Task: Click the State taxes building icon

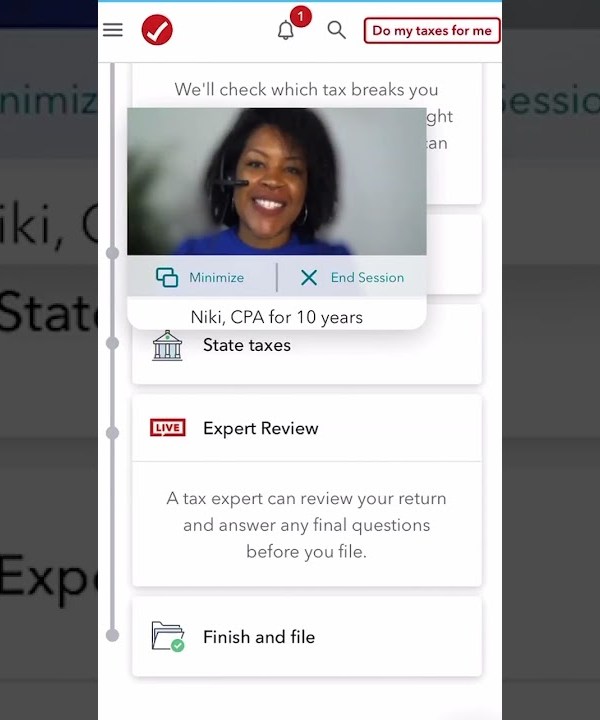Action: [x=167, y=345]
